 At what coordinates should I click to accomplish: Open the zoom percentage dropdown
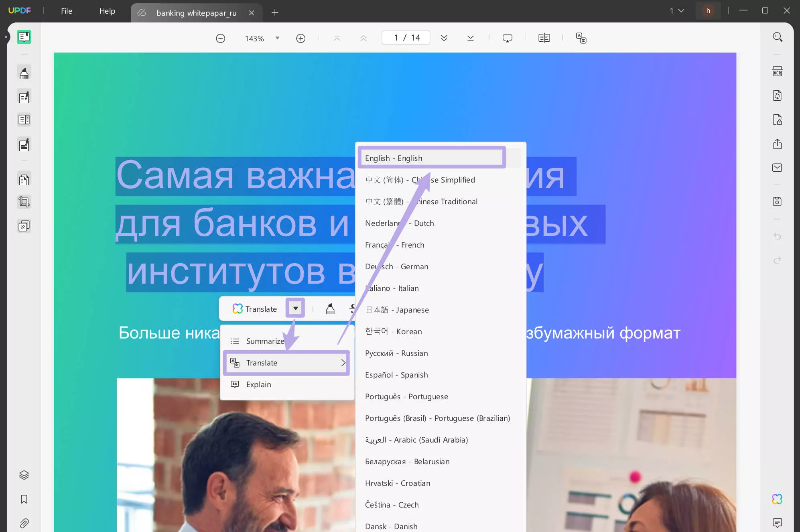pos(277,38)
